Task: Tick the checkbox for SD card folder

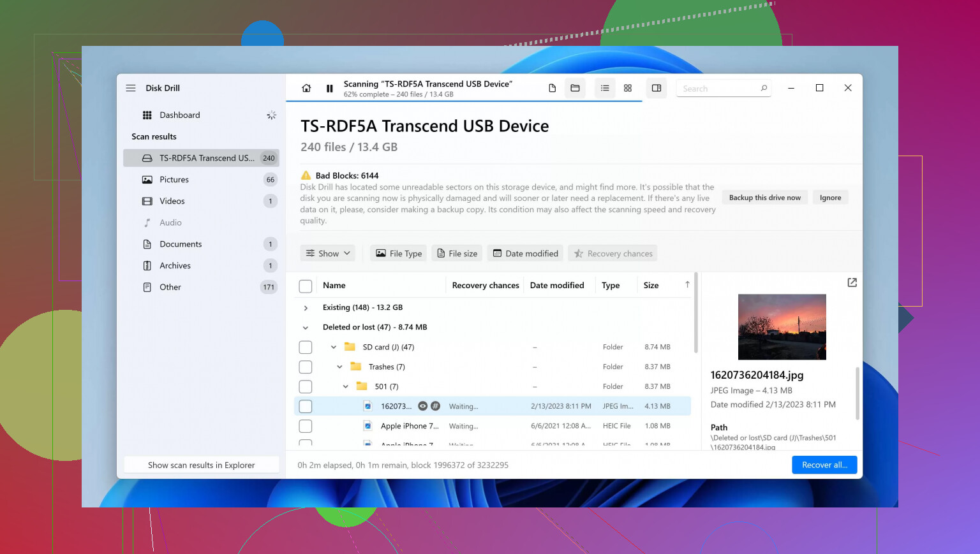Action: point(306,347)
